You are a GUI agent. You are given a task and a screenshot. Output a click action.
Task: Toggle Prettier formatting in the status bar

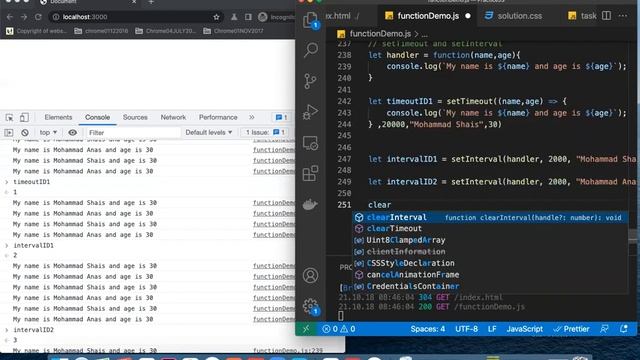pos(571,329)
